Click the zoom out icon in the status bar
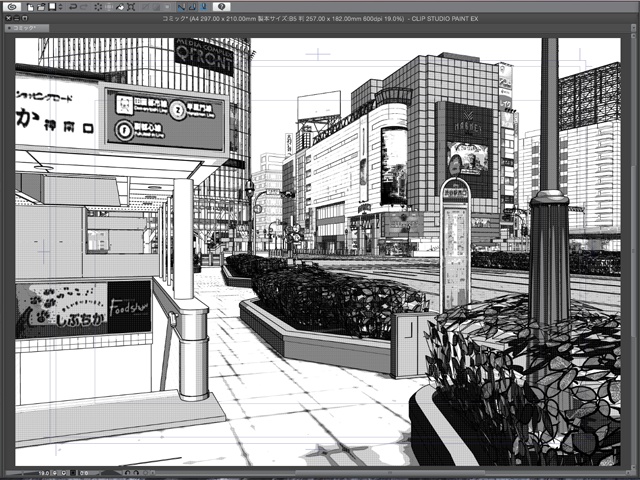640x480 pixels. (x=55, y=473)
